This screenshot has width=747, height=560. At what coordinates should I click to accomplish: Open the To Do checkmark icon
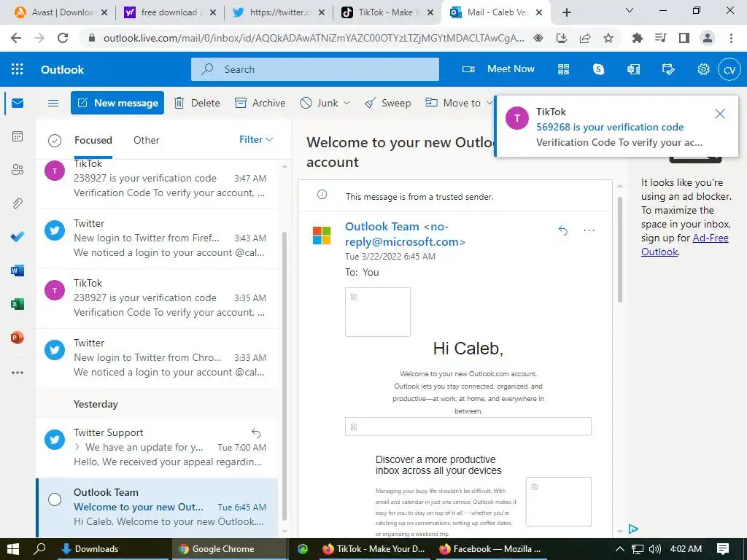[18, 237]
